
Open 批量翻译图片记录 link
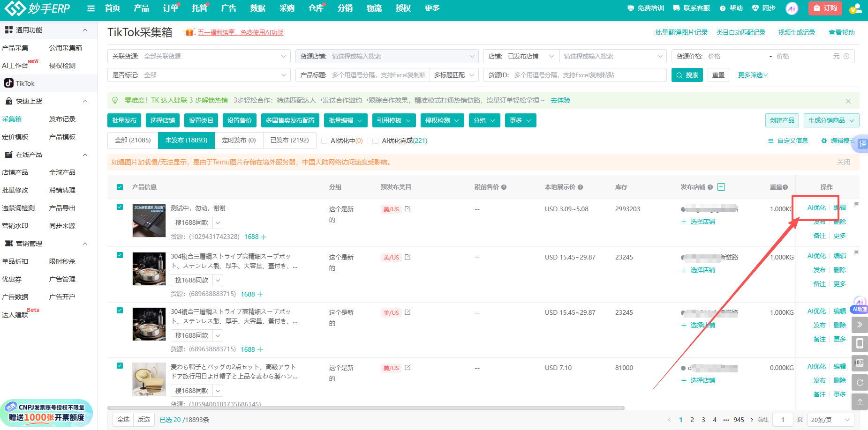pyautogui.click(x=681, y=32)
